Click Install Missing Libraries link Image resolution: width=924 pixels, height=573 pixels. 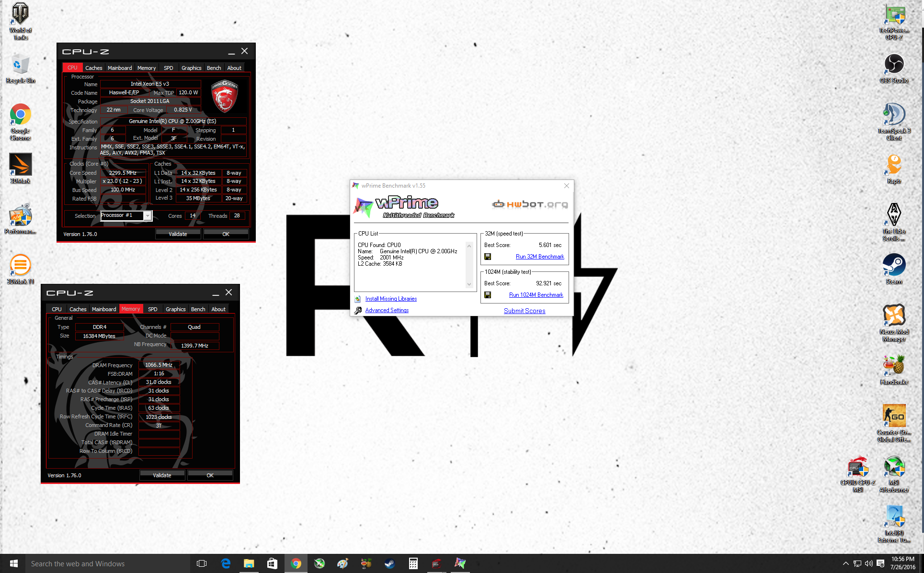tap(391, 299)
